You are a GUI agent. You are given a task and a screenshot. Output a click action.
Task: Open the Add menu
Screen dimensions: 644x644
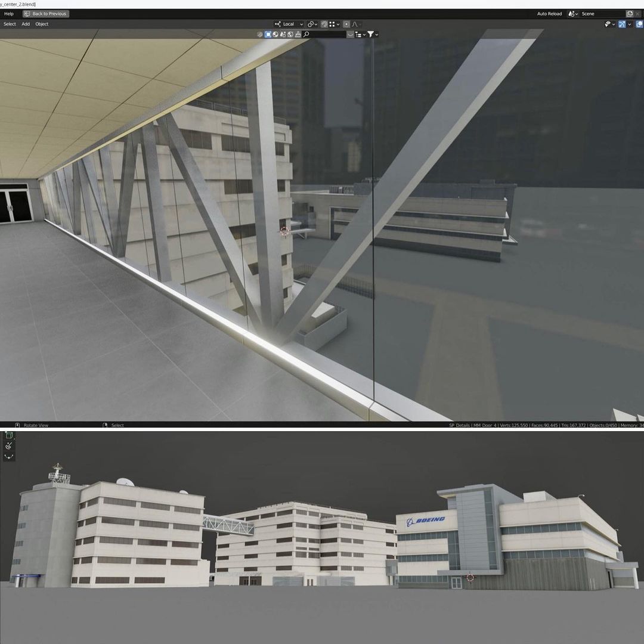coord(26,24)
